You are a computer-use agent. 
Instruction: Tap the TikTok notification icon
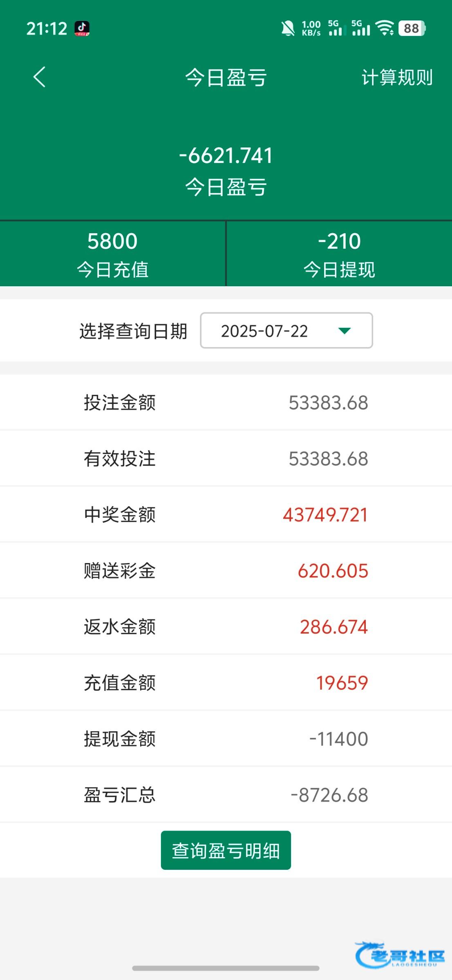(x=82, y=29)
